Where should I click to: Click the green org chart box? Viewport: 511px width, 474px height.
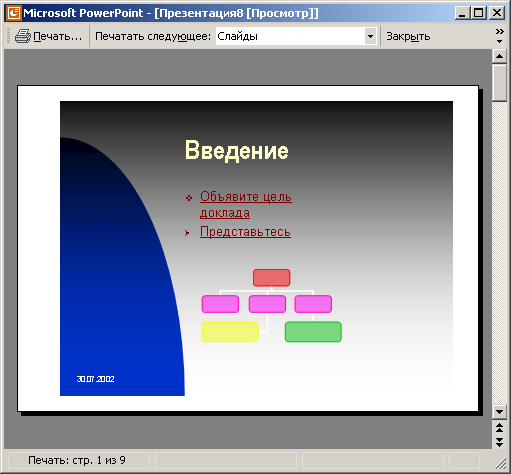313,332
